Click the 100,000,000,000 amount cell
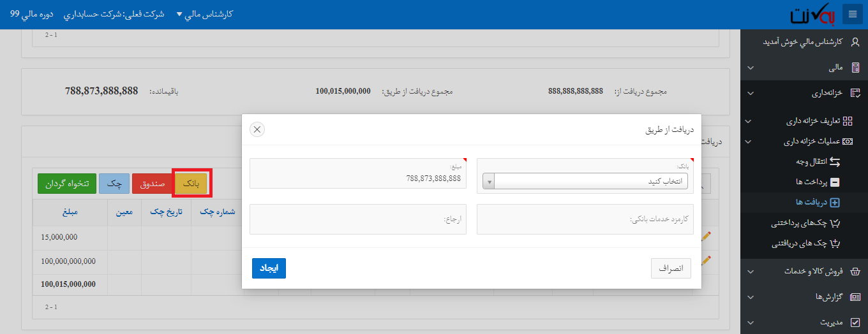Screen dimensions: 868x334 [x=70, y=261]
